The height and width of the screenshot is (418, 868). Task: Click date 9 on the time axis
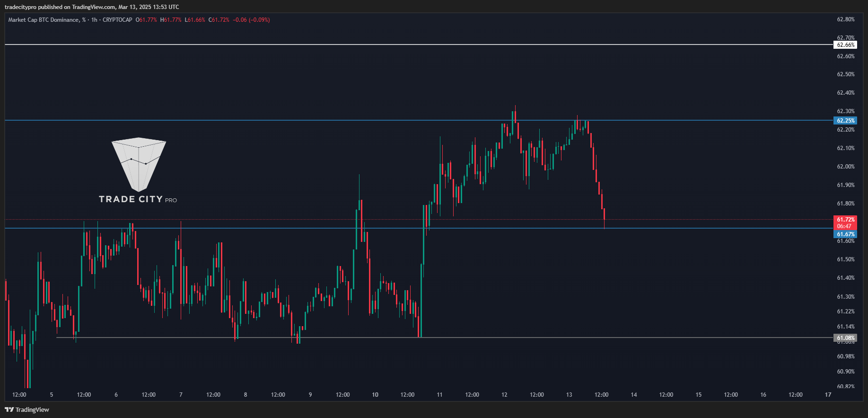tap(310, 395)
